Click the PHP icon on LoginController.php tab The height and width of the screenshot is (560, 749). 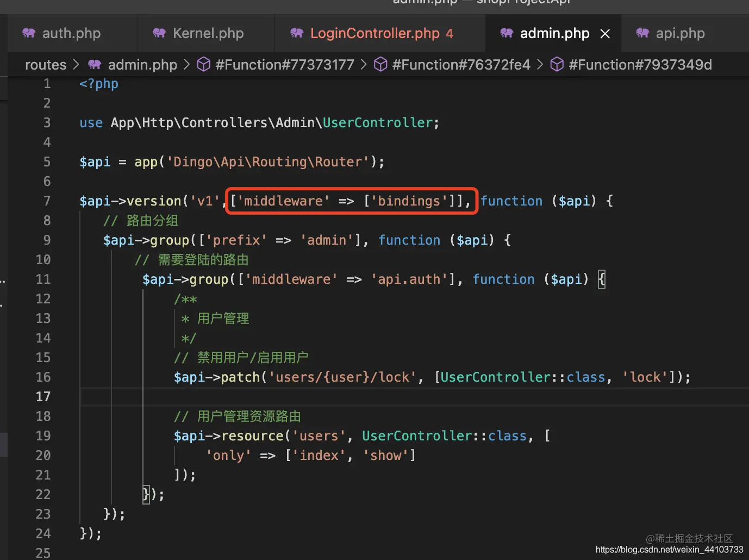click(x=297, y=33)
